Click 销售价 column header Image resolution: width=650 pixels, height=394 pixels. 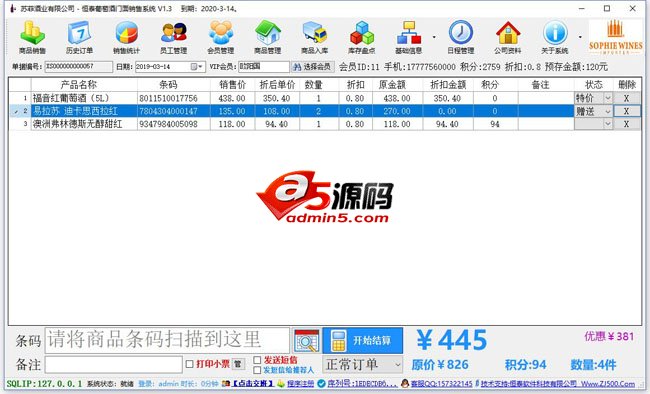[x=233, y=85]
